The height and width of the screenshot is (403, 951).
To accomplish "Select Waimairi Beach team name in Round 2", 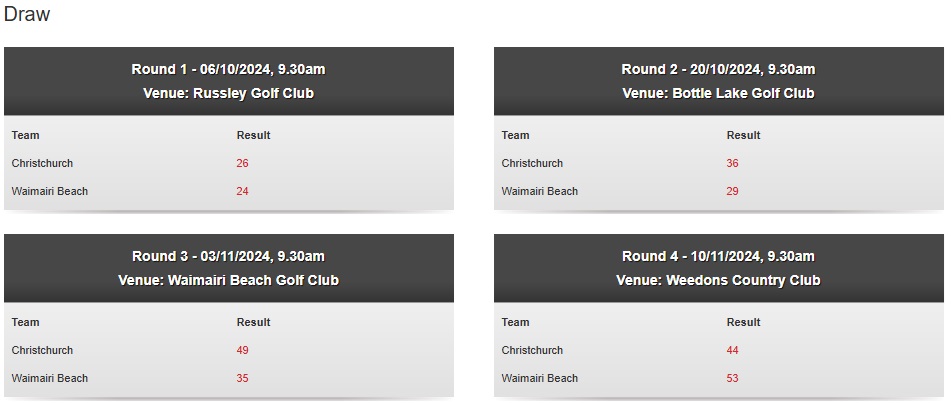I will (x=540, y=191).
